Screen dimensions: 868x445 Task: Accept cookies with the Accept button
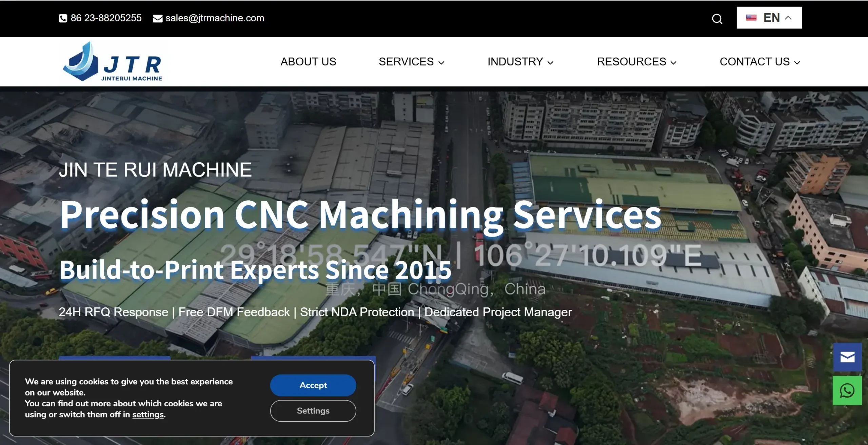pos(313,385)
